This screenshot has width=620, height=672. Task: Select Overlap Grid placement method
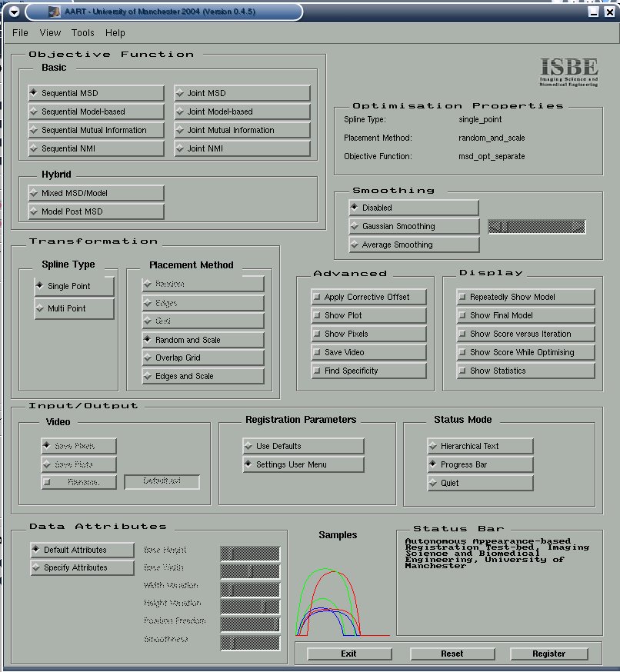click(203, 358)
